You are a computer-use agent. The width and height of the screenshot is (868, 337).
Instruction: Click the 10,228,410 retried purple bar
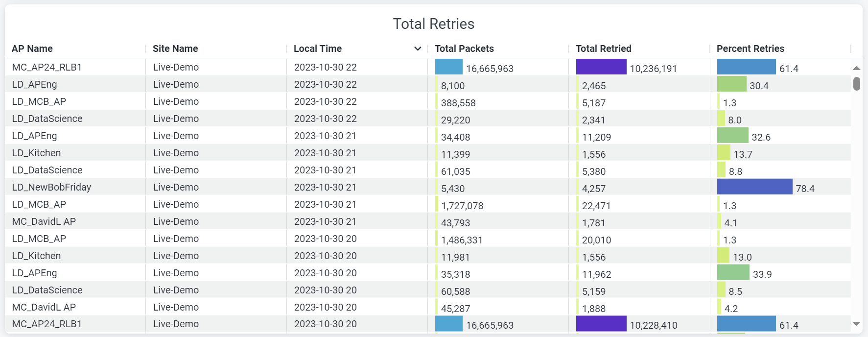(x=601, y=324)
